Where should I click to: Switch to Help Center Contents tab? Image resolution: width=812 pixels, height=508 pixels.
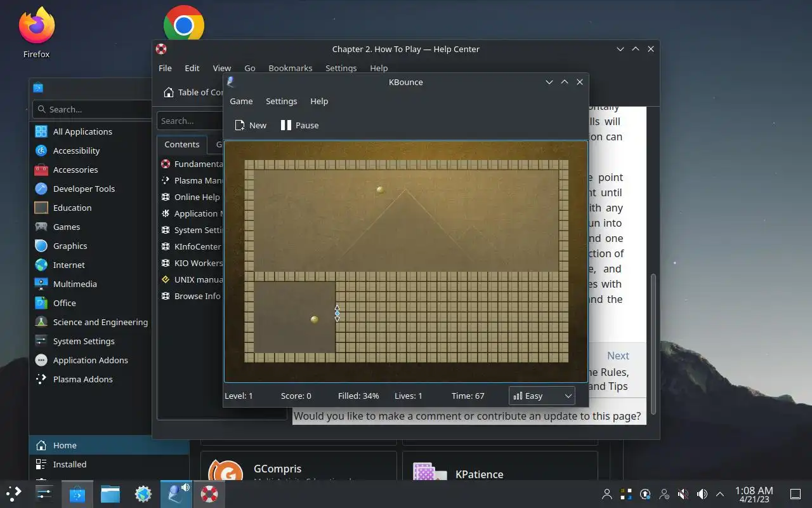(182, 144)
